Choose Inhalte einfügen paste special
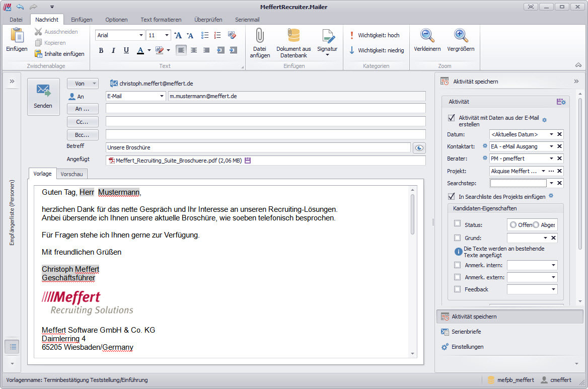This screenshot has height=389, width=588. [x=59, y=54]
